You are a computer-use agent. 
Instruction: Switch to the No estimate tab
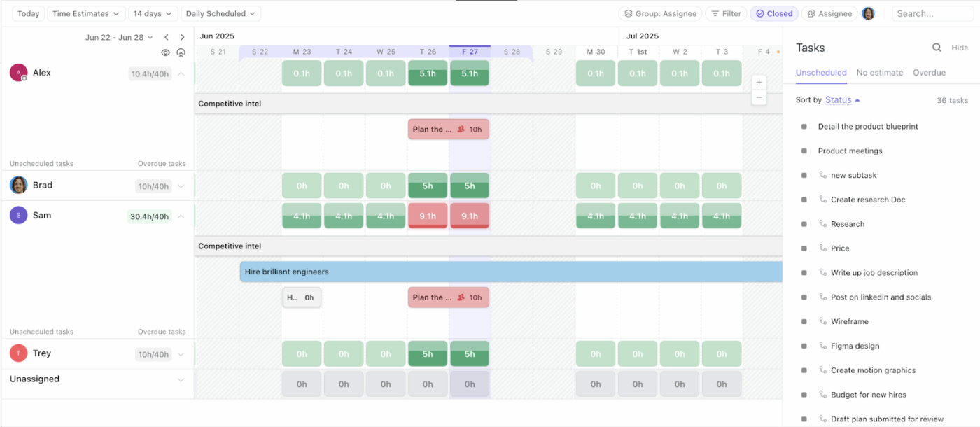[880, 72]
